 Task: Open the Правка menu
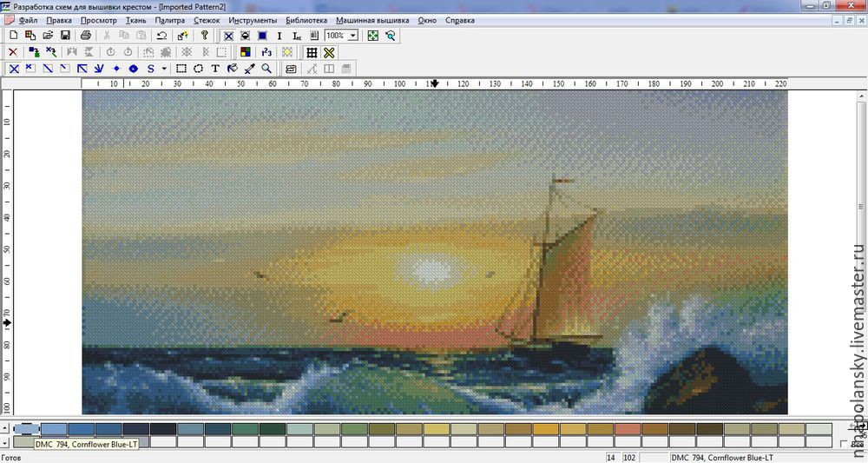click(59, 21)
